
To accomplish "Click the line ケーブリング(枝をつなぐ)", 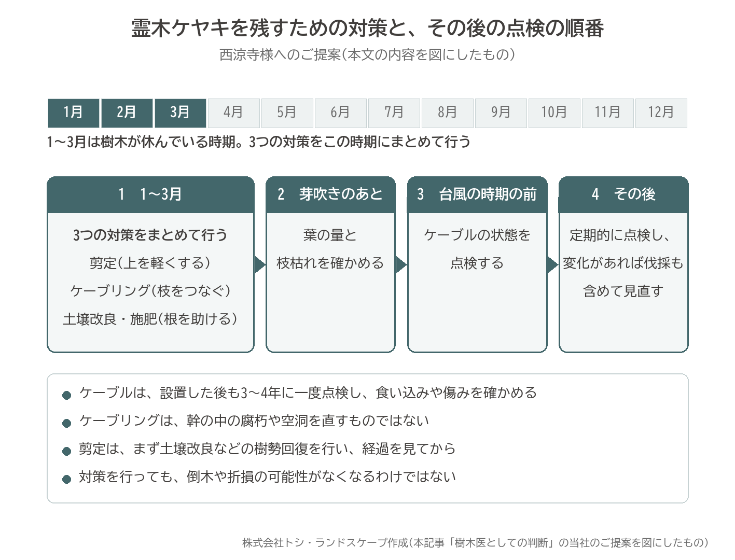I will click(x=150, y=291).
